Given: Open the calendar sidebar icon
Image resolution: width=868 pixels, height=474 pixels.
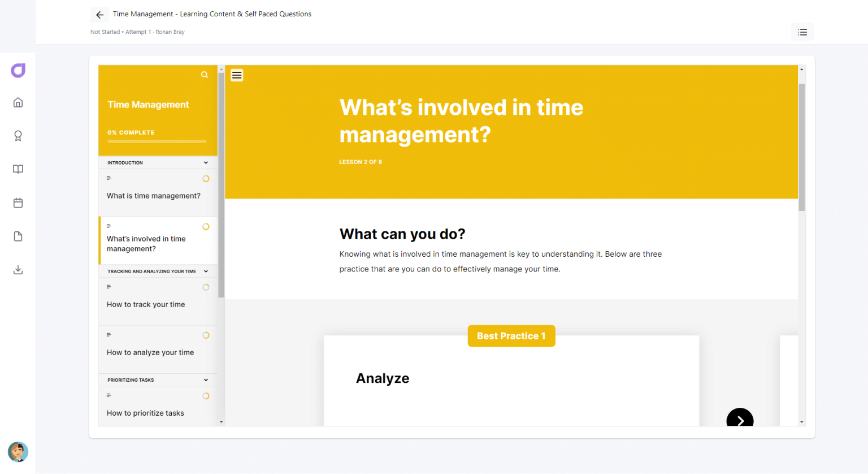Looking at the screenshot, I should (x=18, y=202).
